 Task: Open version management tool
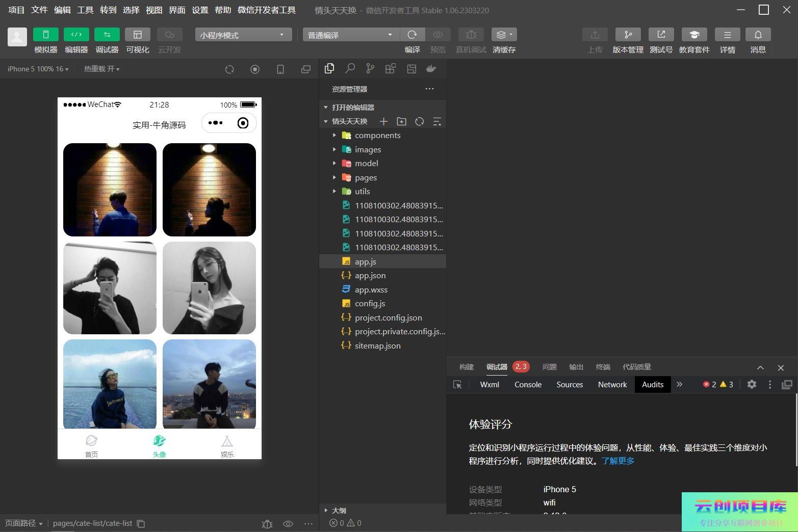[x=628, y=35]
